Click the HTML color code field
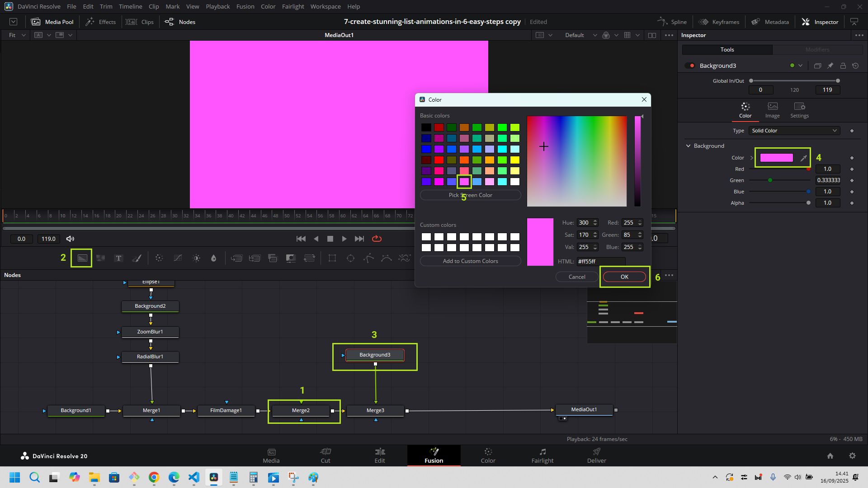The image size is (868, 488). pos(600,261)
